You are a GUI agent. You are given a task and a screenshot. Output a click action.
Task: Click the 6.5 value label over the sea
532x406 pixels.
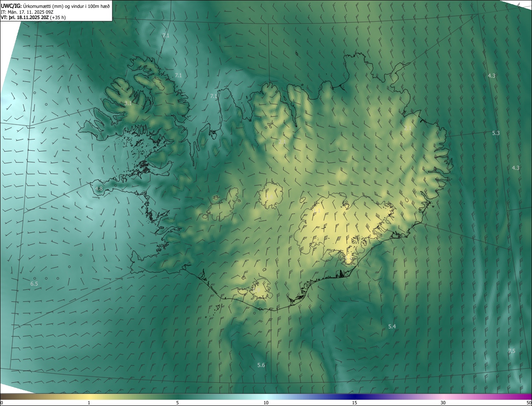(x=34, y=284)
